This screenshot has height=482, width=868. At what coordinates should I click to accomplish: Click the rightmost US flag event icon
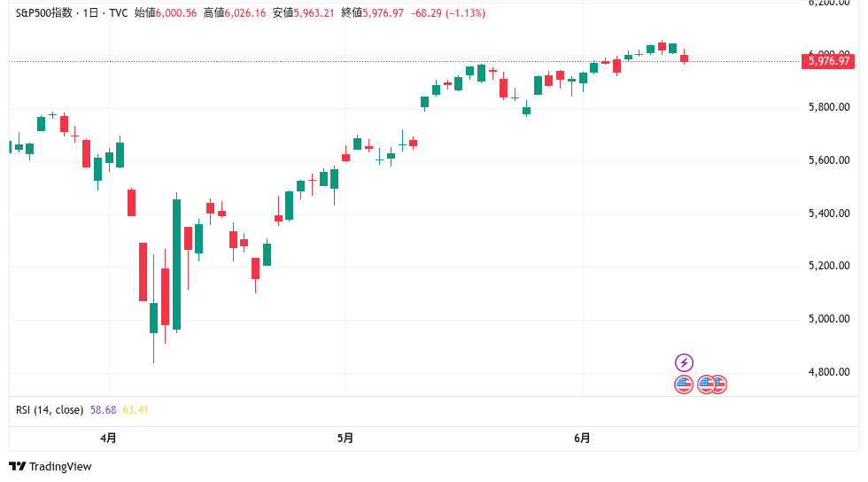click(720, 384)
